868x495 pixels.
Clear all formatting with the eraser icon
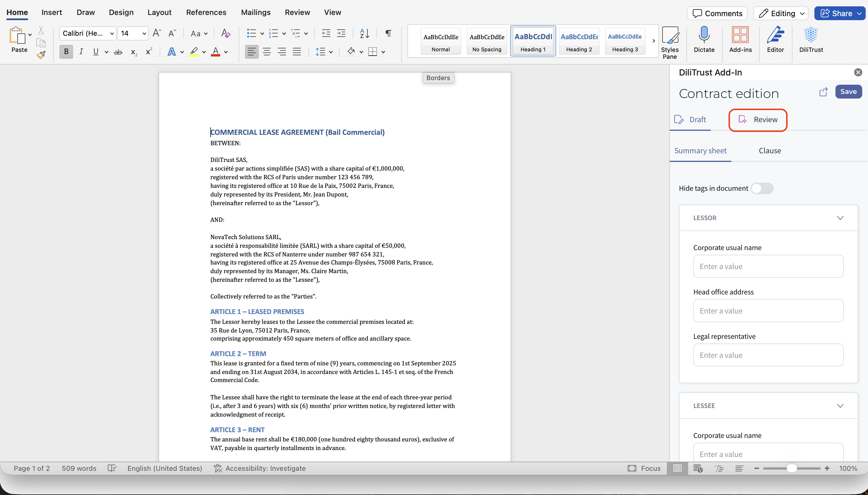225,33
